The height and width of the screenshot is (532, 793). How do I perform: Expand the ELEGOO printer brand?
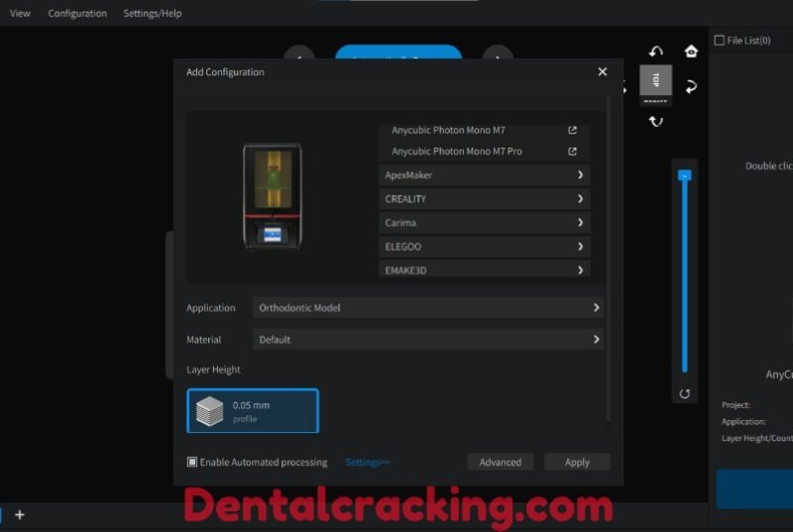[x=485, y=247]
